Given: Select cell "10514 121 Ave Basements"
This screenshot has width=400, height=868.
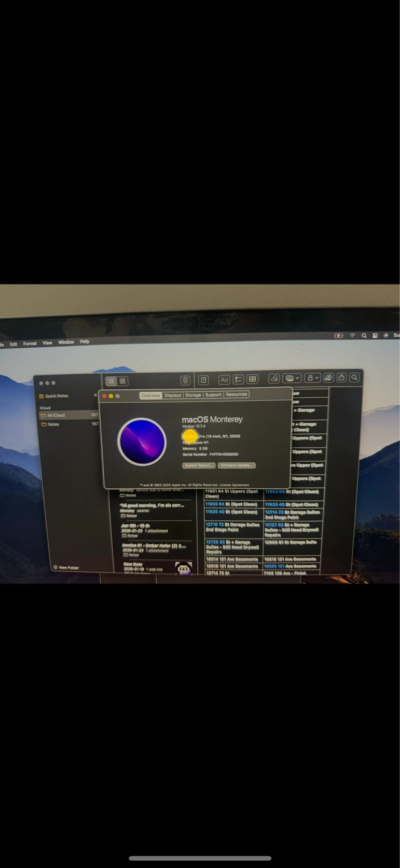Looking at the screenshot, I should pyautogui.click(x=234, y=559).
